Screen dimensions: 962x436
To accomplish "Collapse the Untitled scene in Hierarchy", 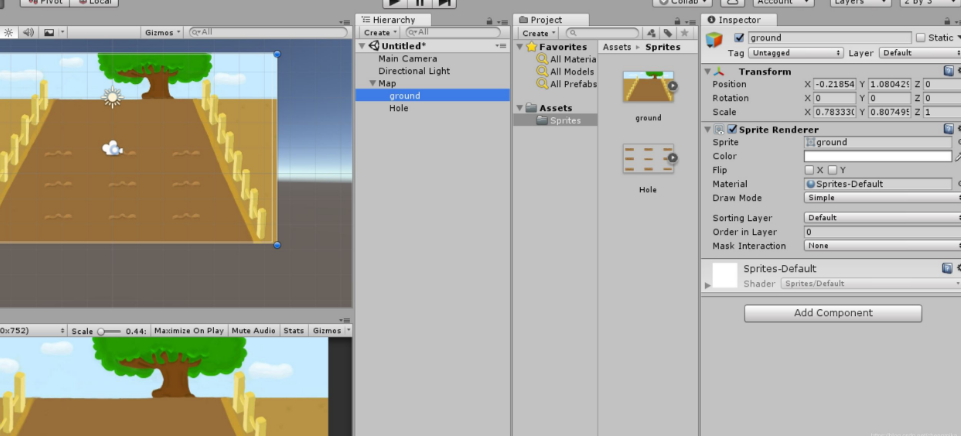I will [362, 46].
